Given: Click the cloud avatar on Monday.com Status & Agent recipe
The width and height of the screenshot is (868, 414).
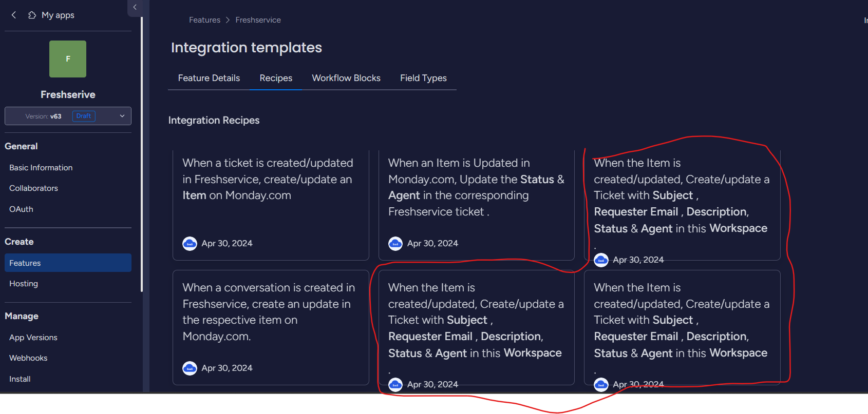Looking at the screenshot, I should coord(395,244).
